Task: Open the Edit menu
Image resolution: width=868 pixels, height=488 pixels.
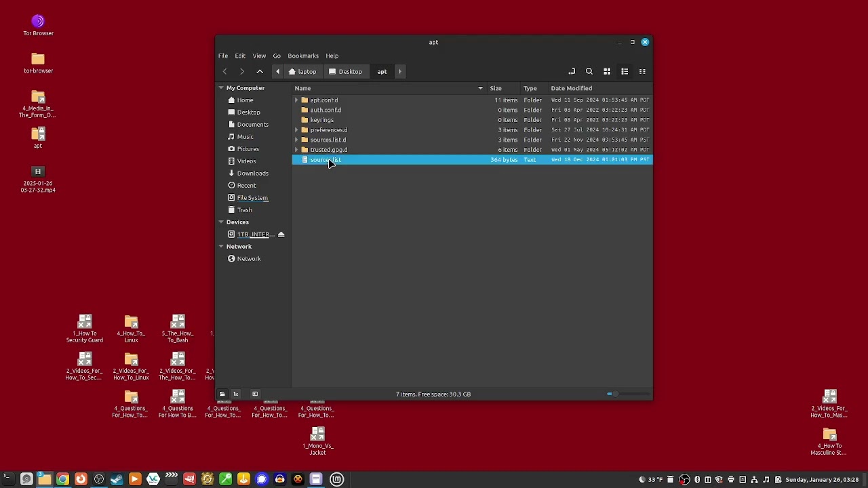Action: 240,56
